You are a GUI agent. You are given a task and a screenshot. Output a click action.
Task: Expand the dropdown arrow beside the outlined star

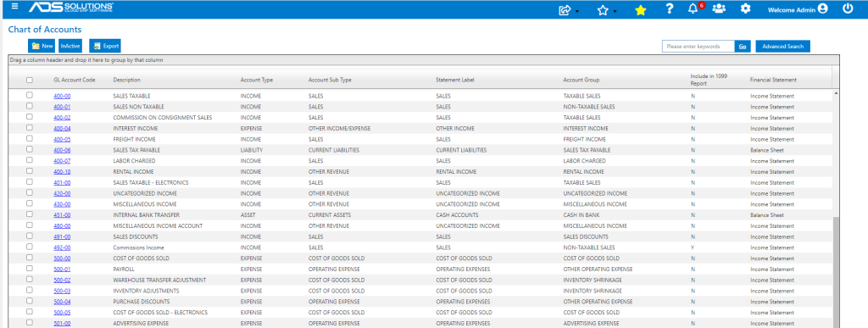click(x=615, y=12)
